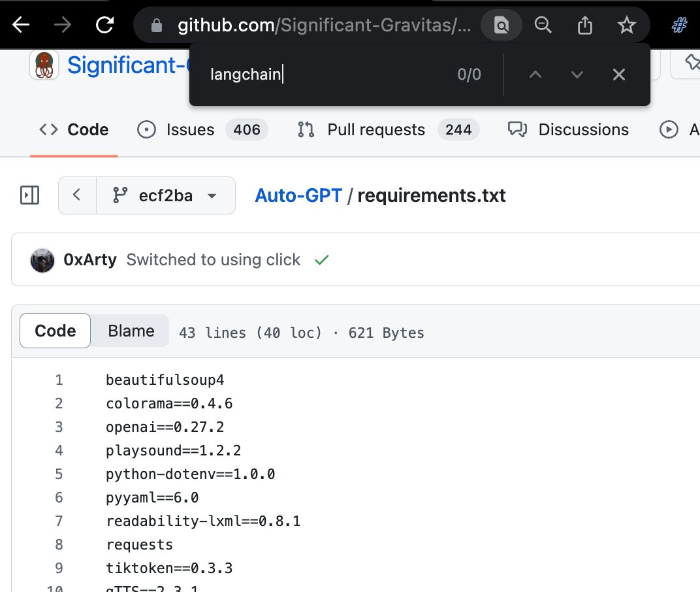This screenshot has width=700, height=592.
Task: Open the Discussions tab
Action: (568, 129)
